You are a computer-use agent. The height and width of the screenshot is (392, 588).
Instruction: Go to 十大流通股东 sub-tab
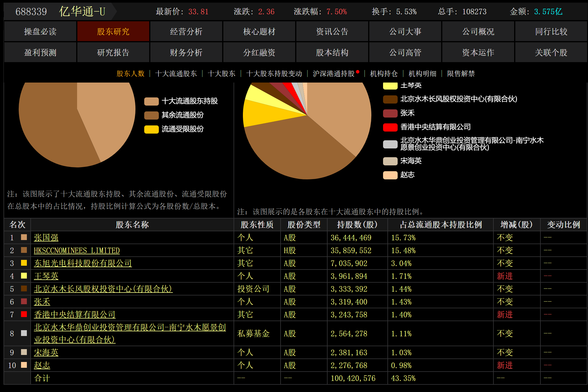(x=176, y=73)
